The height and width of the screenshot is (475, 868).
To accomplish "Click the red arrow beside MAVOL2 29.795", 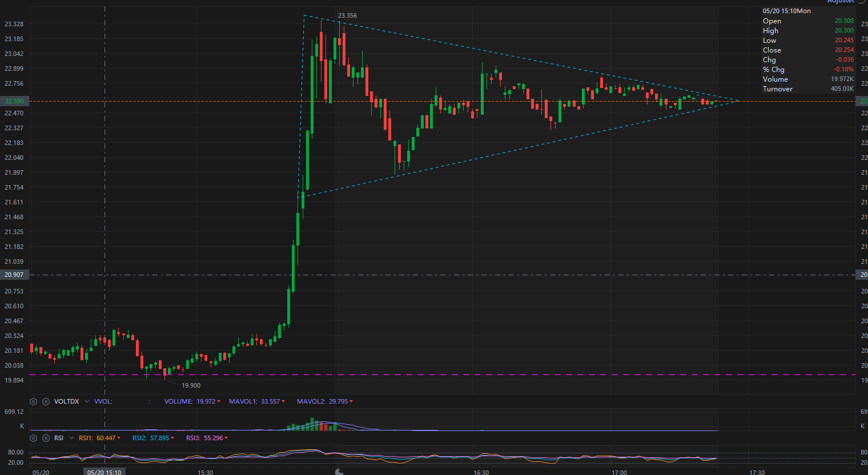I will point(351,401).
